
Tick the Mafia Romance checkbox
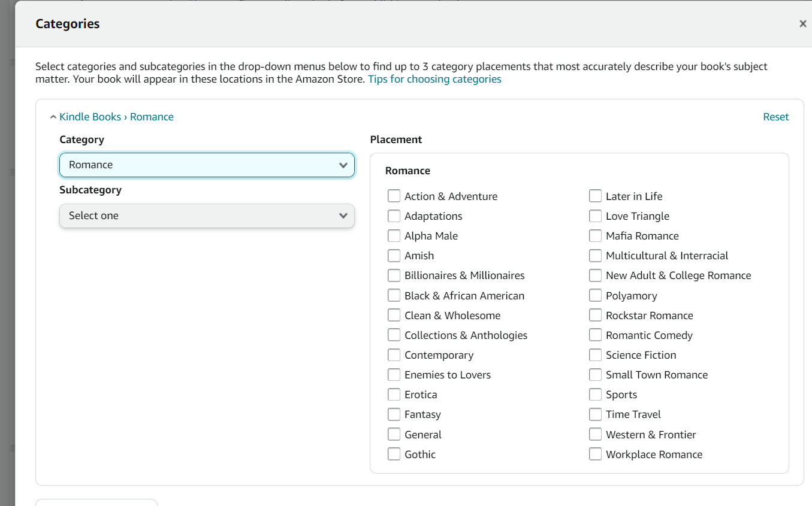tap(595, 236)
